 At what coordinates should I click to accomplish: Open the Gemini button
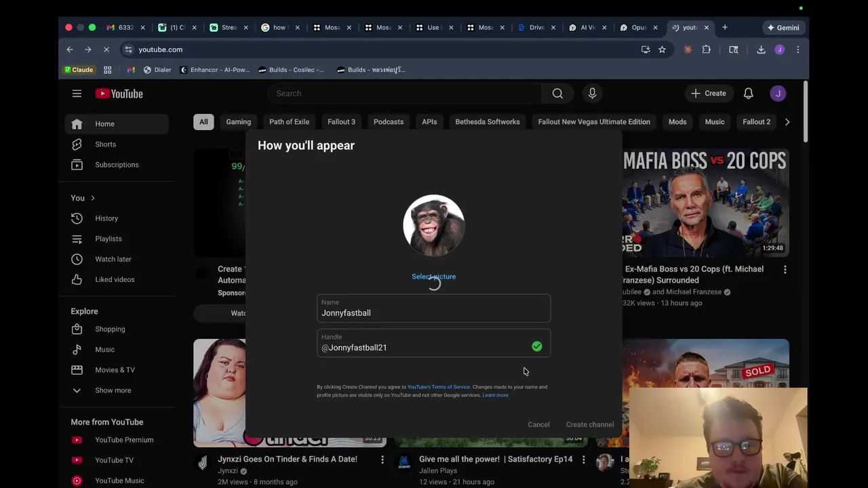(x=783, y=28)
